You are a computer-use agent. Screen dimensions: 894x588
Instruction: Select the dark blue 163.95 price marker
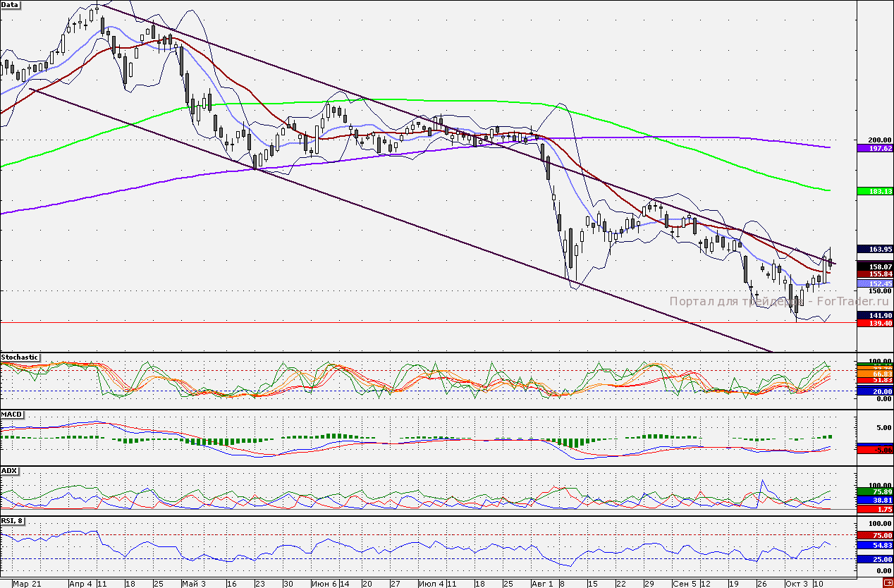875,249
